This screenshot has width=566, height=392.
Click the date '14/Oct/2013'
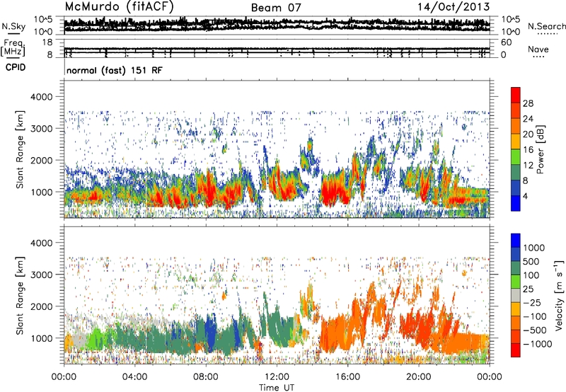(454, 7)
